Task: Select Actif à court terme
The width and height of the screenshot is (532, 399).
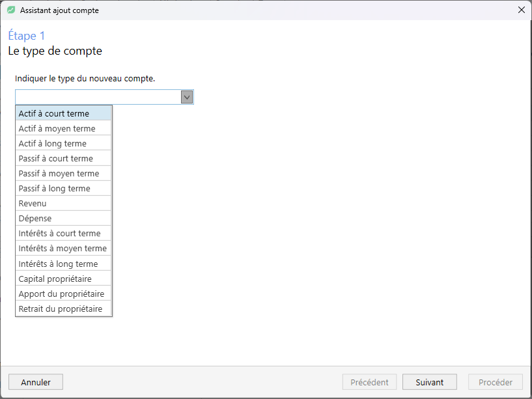Action: pyautogui.click(x=63, y=113)
